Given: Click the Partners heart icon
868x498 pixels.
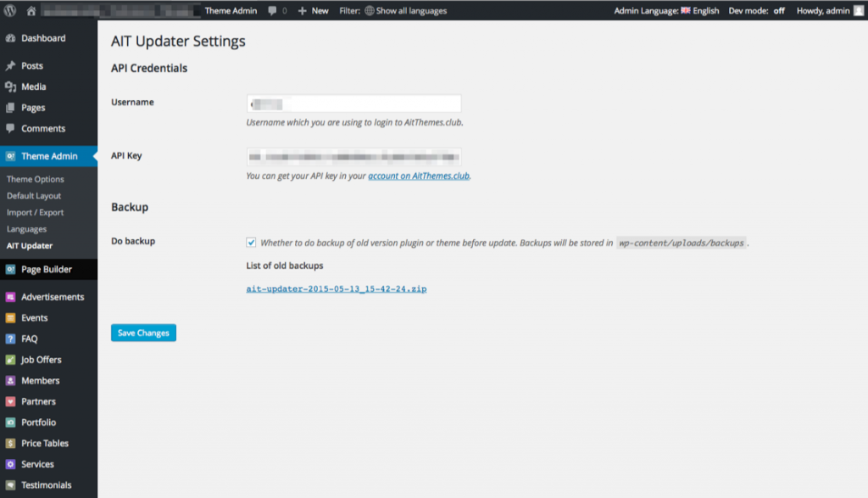Looking at the screenshot, I should coord(10,401).
